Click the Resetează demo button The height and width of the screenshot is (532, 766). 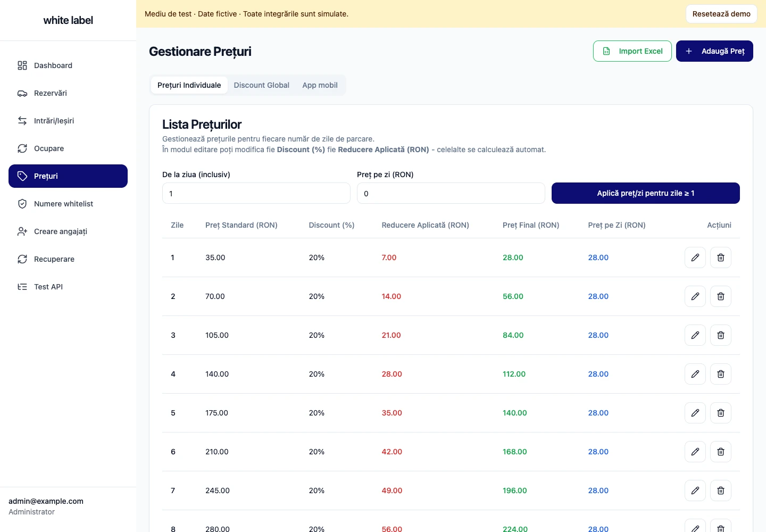(721, 14)
